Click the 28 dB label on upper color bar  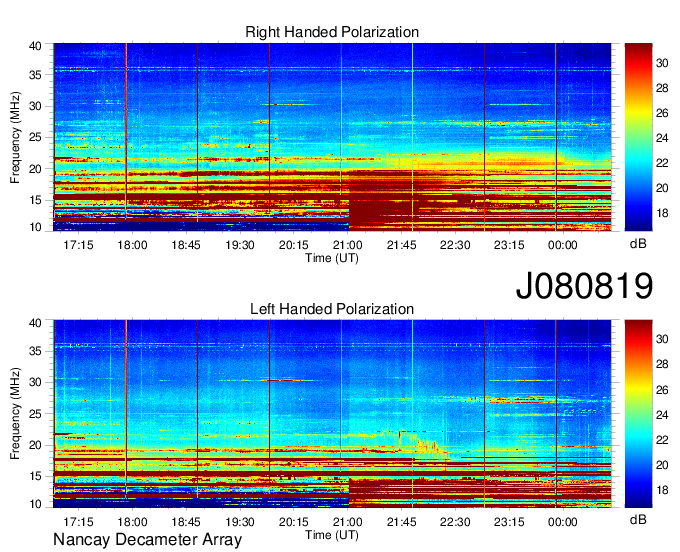(662, 88)
